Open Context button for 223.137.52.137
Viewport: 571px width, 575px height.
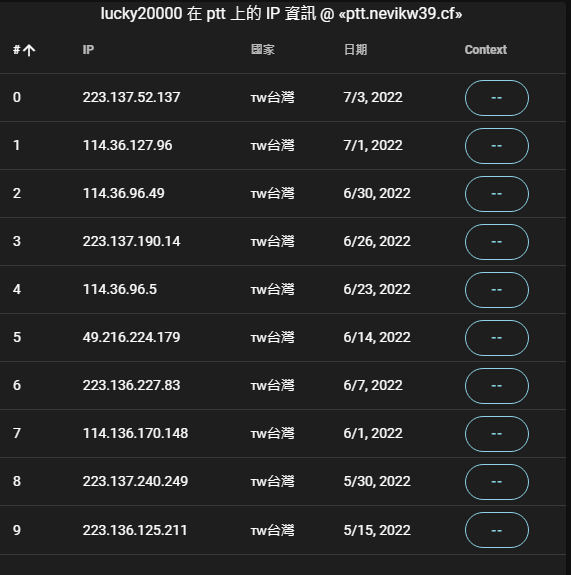(497, 98)
